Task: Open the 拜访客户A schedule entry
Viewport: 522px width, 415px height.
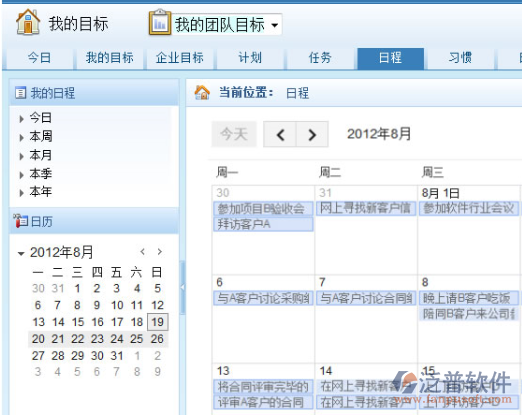Action: click(263, 224)
